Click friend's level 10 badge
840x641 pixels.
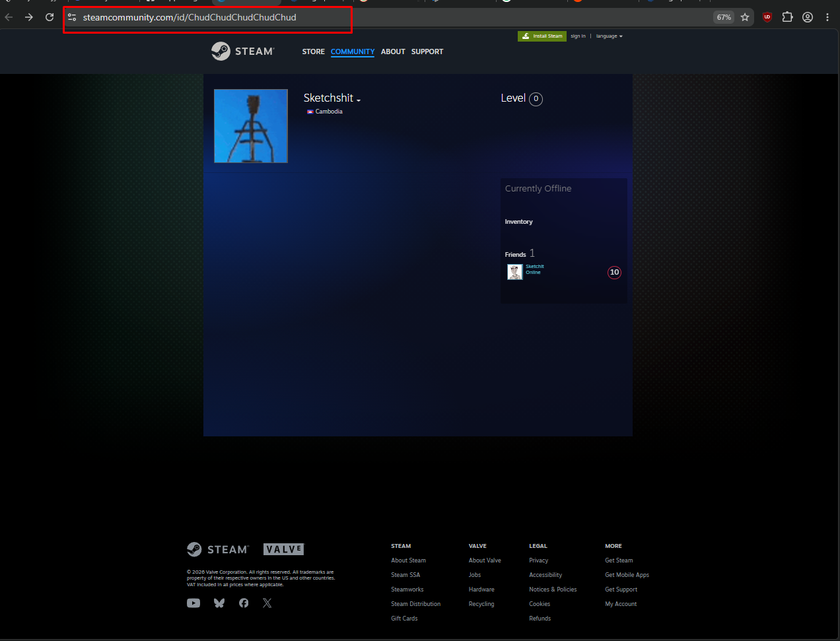pyautogui.click(x=614, y=273)
